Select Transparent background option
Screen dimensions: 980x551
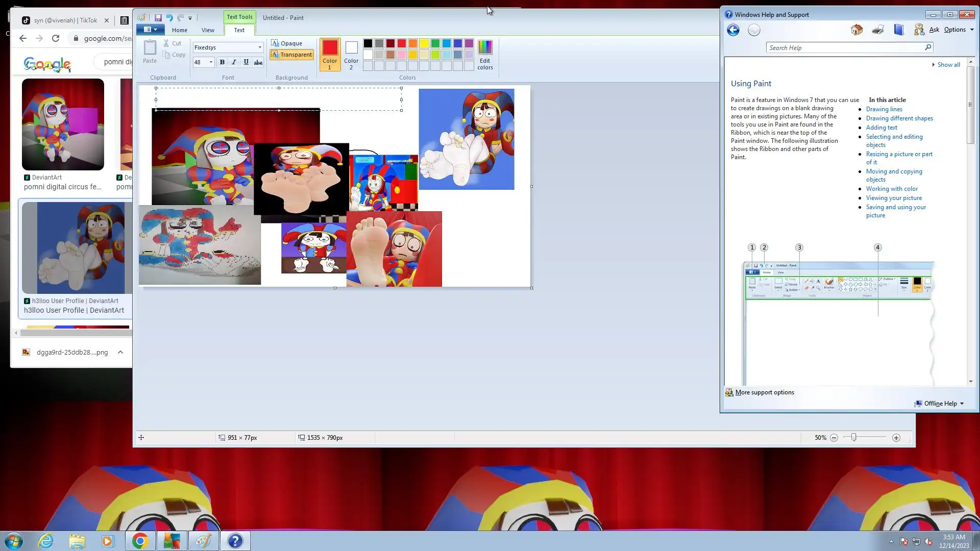coord(291,55)
